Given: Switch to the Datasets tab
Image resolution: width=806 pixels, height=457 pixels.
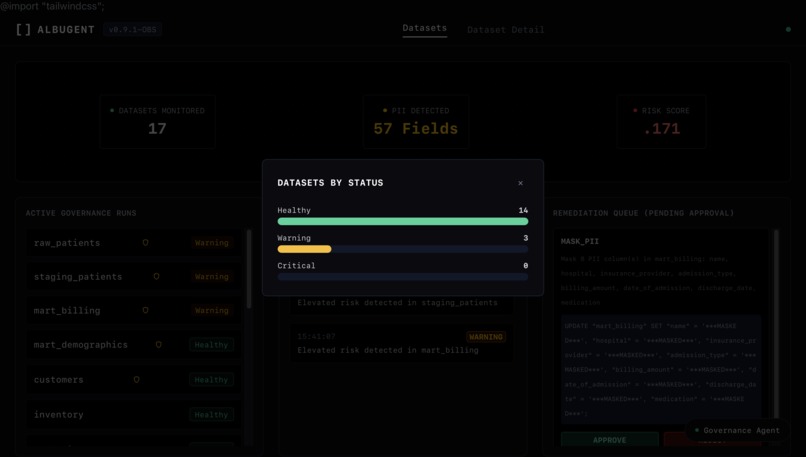Looking at the screenshot, I should point(425,28).
